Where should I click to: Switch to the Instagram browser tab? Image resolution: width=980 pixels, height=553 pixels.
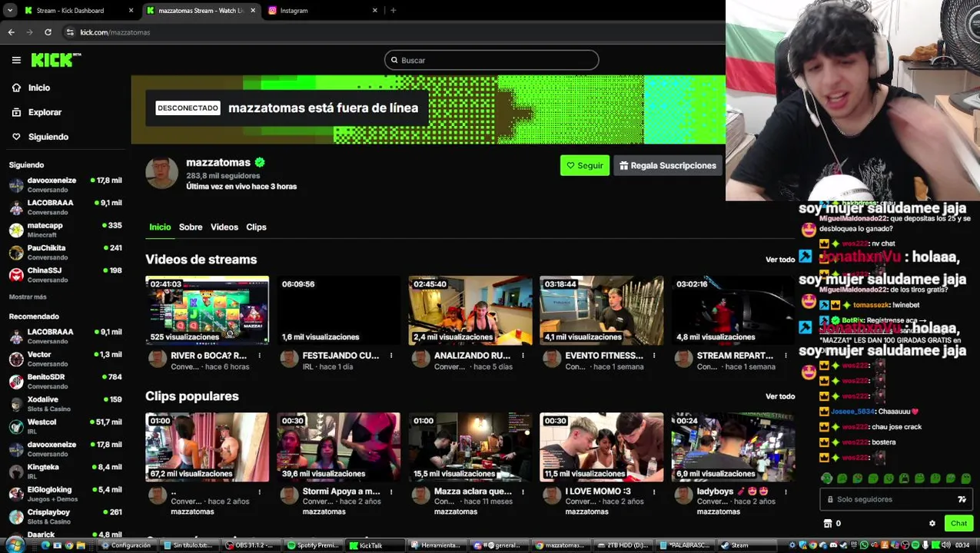[321, 11]
